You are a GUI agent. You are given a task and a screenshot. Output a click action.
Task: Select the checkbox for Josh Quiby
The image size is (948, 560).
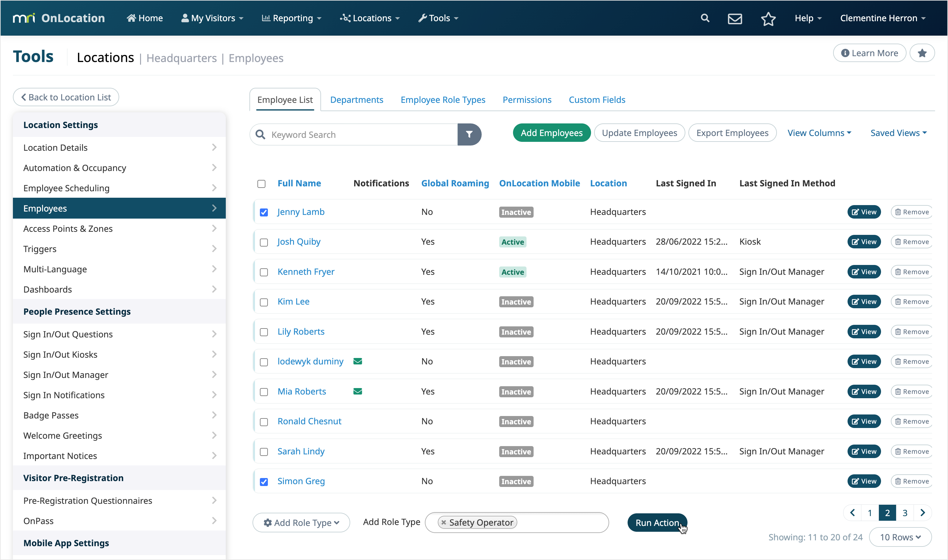tap(264, 242)
